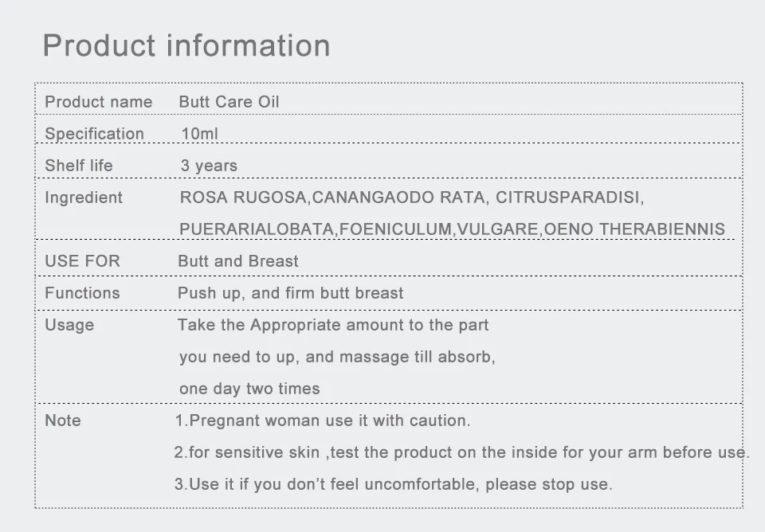Viewport: 765px width, 532px height.
Task: Select the "USE FOR" row label
Action: pyautogui.click(x=82, y=261)
